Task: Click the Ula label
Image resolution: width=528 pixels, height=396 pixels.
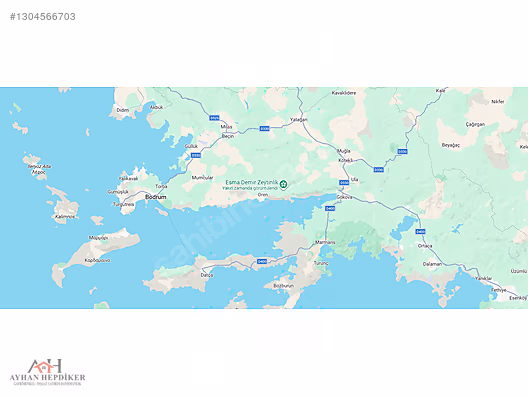Action: click(x=355, y=179)
